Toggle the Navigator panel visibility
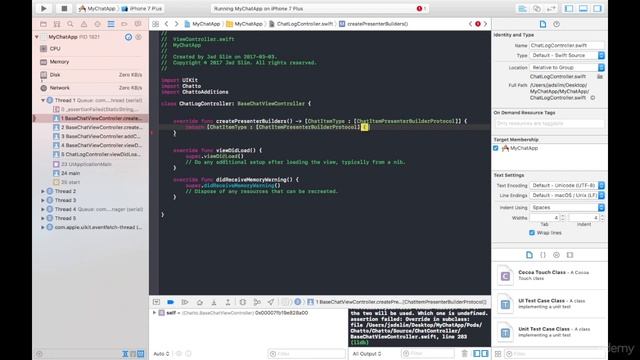640x360 pixels. coord(569,9)
